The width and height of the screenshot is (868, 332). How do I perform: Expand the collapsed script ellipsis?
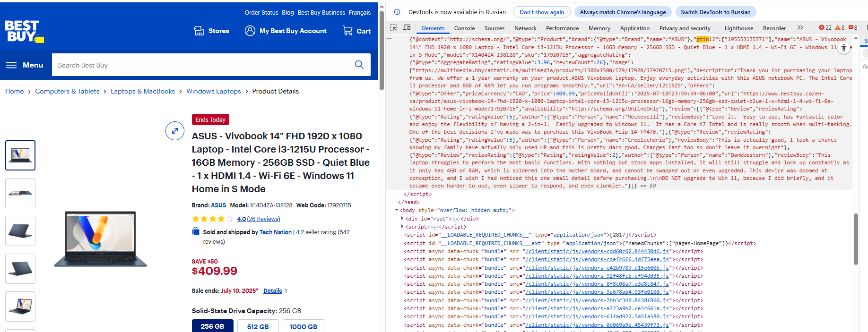(434, 227)
